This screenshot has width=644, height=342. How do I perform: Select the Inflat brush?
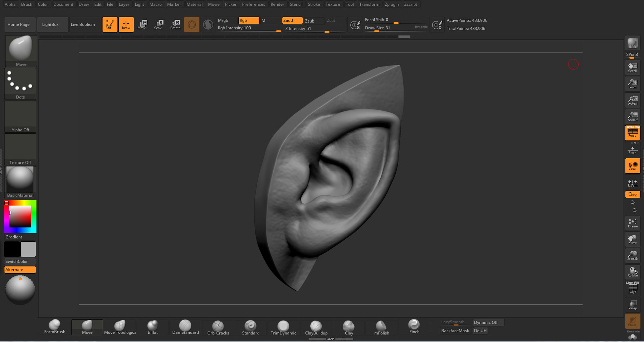tap(152, 326)
